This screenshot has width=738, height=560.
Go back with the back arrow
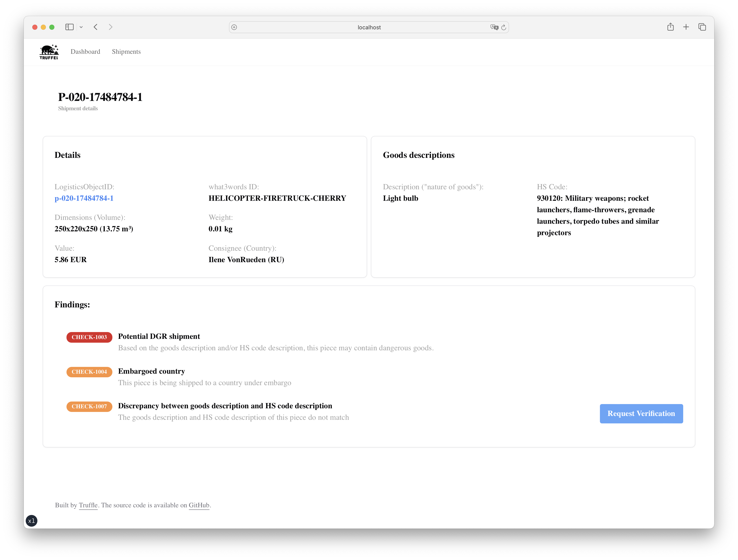point(96,27)
